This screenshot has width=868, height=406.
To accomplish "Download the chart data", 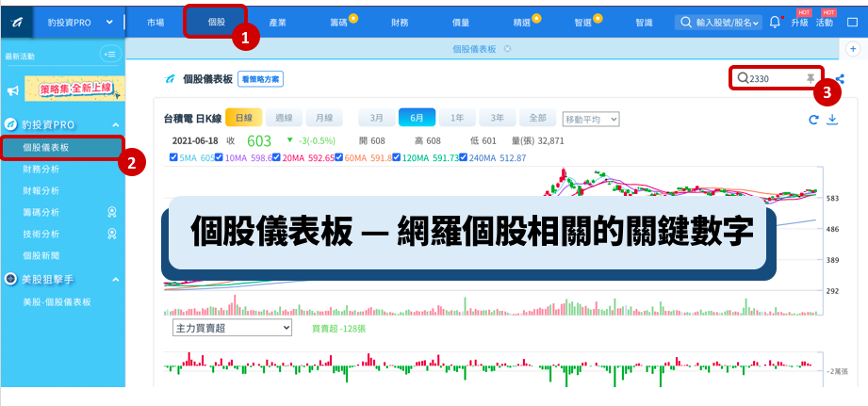I will tap(831, 120).
